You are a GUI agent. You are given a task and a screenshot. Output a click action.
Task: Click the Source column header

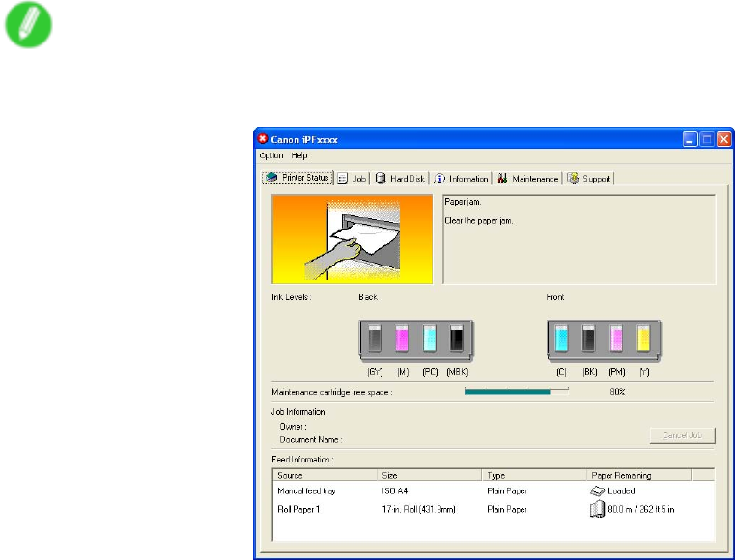(325, 475)
